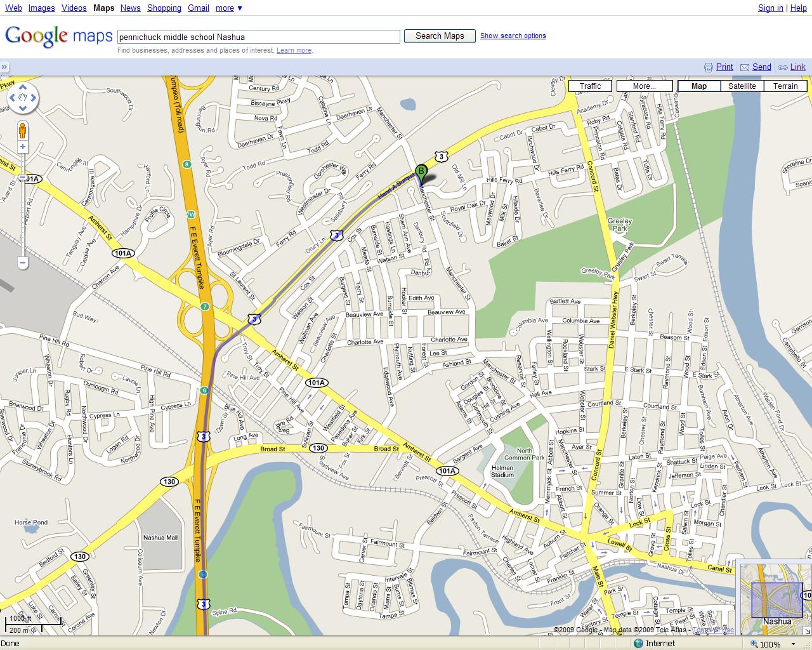Zoom in with the plus button
The width and height of the screenshot is (812, 650).
click(23, 147)
